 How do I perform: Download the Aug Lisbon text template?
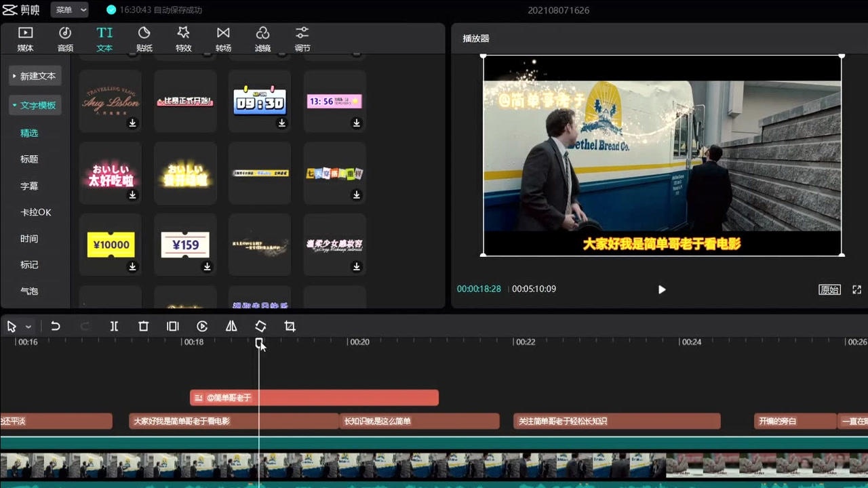point(133,123)
